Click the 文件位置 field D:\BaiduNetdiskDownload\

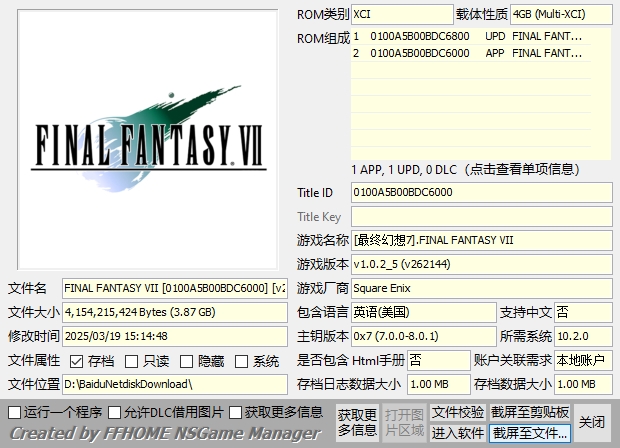pos(175,384)
